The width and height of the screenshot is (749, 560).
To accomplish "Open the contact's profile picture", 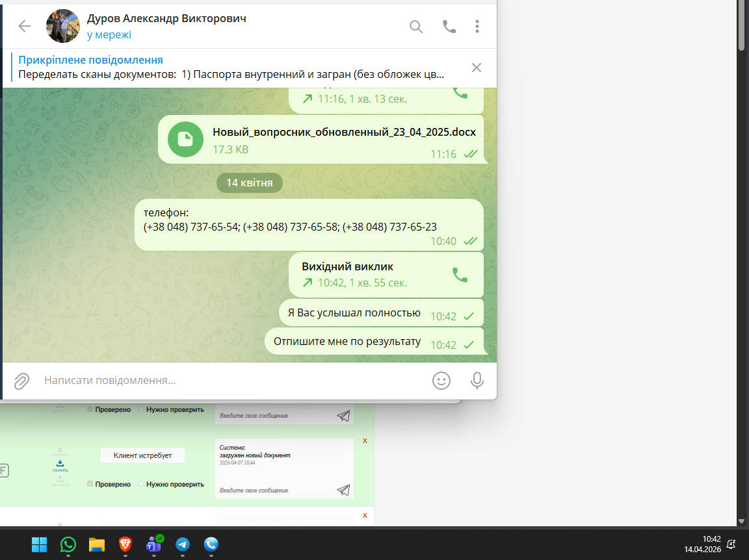I will coord(62,26).
